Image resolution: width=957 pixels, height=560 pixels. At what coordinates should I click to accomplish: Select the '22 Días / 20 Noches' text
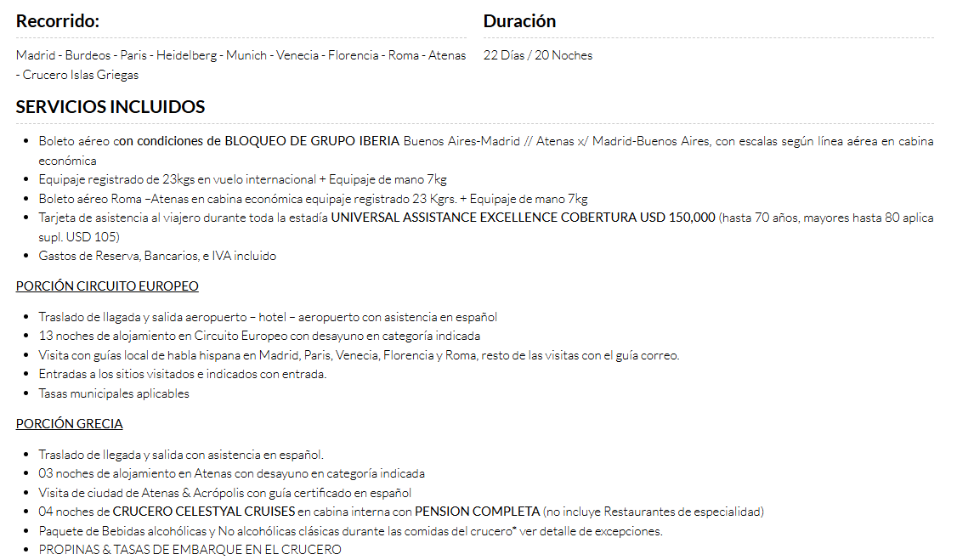[538, 55]
